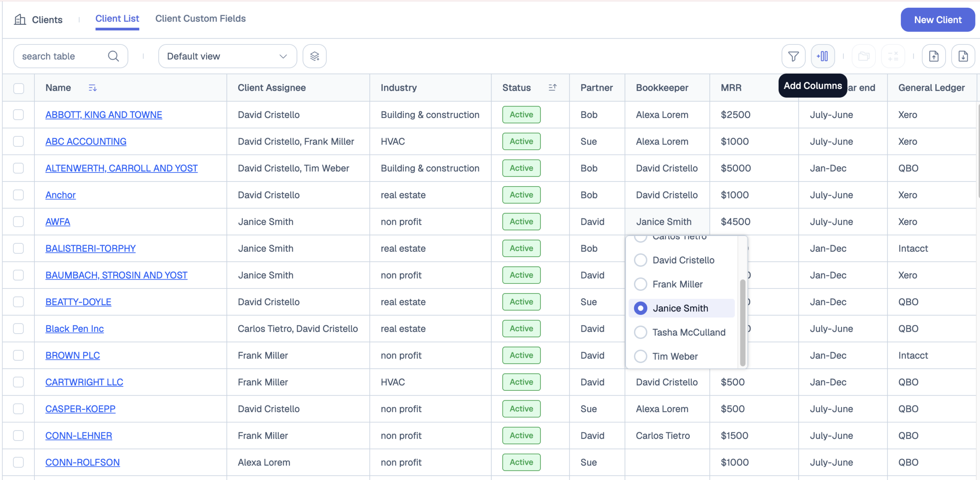Select Tasha McCulland radio option

(x=640, y=332)
